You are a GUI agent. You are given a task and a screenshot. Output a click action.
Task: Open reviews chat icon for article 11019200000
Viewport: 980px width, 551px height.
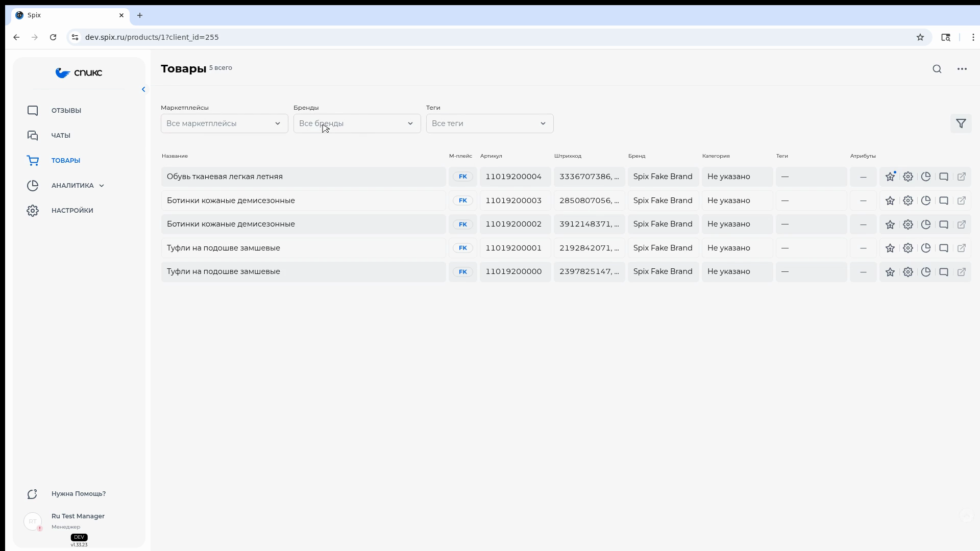pyautogui.click(x=944, y=272)
